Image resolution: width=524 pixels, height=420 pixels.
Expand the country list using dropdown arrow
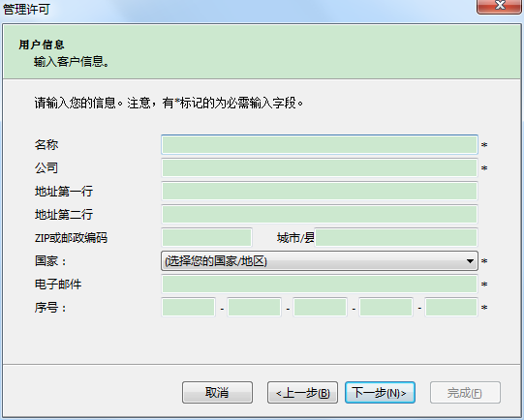point(470,261)
